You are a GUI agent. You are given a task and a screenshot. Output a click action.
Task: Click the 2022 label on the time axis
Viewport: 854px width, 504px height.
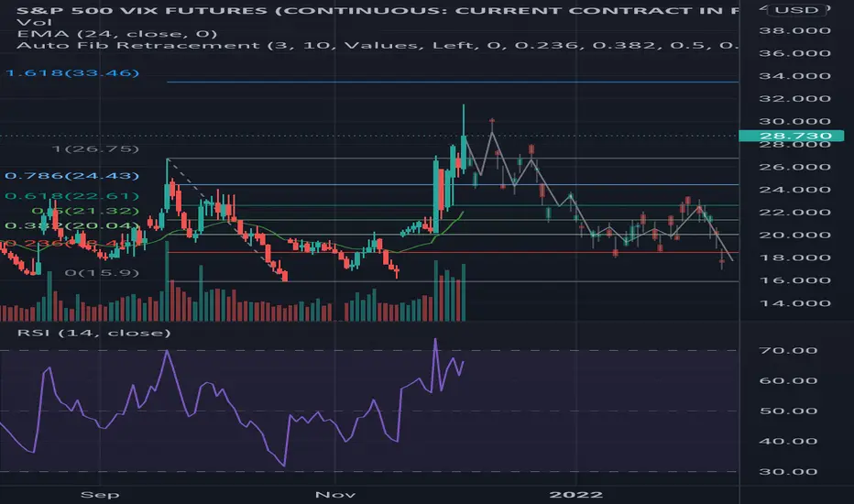click(576, 495)
